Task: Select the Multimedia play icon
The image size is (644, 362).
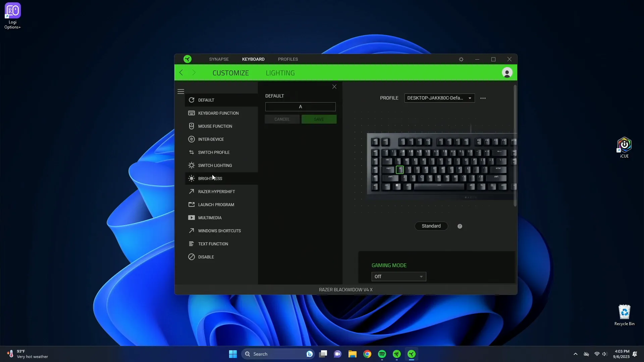Action: tap(192, 218)
